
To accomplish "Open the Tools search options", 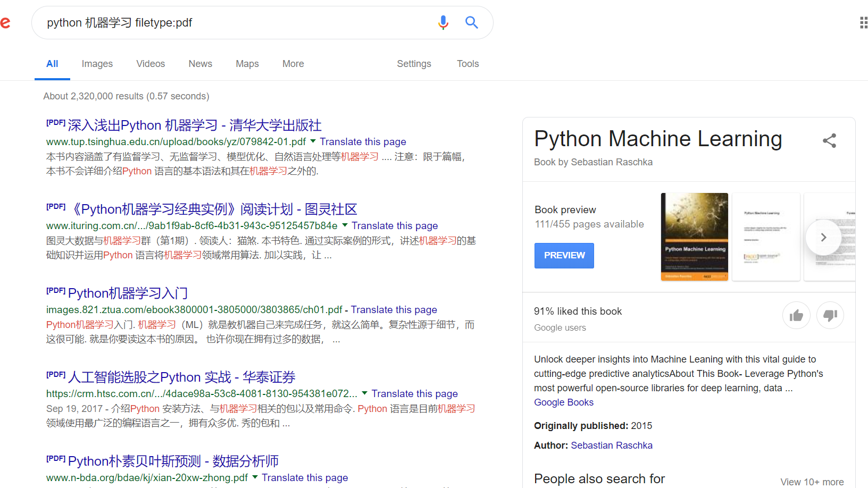I will tap(468, 64).
